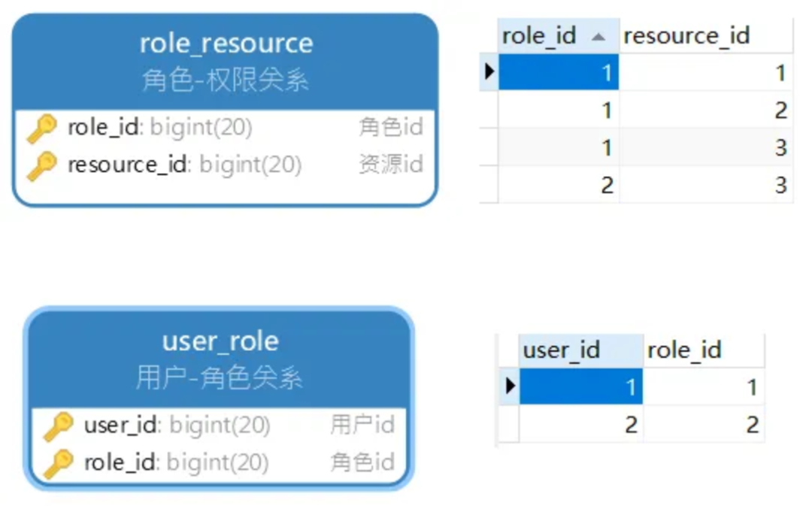Click the user_id column header
Screen dimensions: 812x521
562,350
